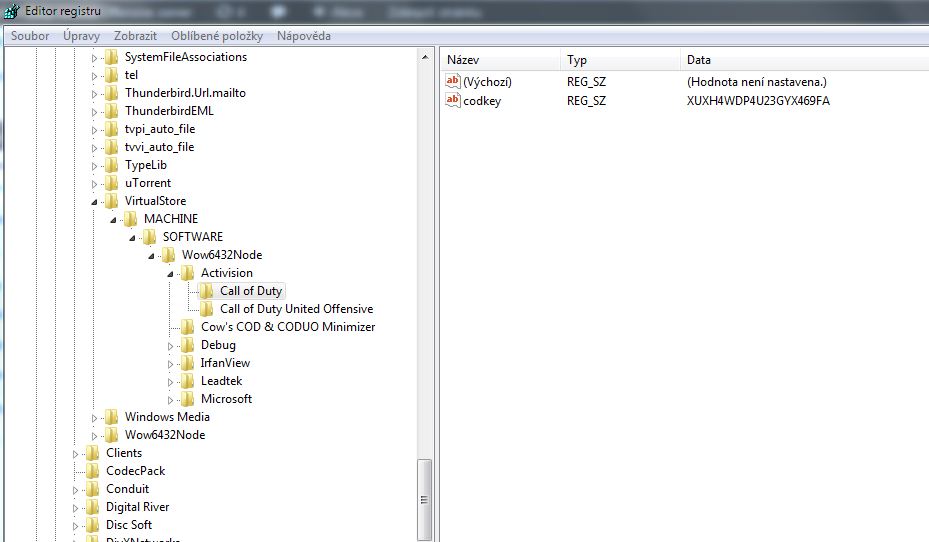Select the Digital River key label
This screenshot has width=929, height=542.
tap(137, 506)
